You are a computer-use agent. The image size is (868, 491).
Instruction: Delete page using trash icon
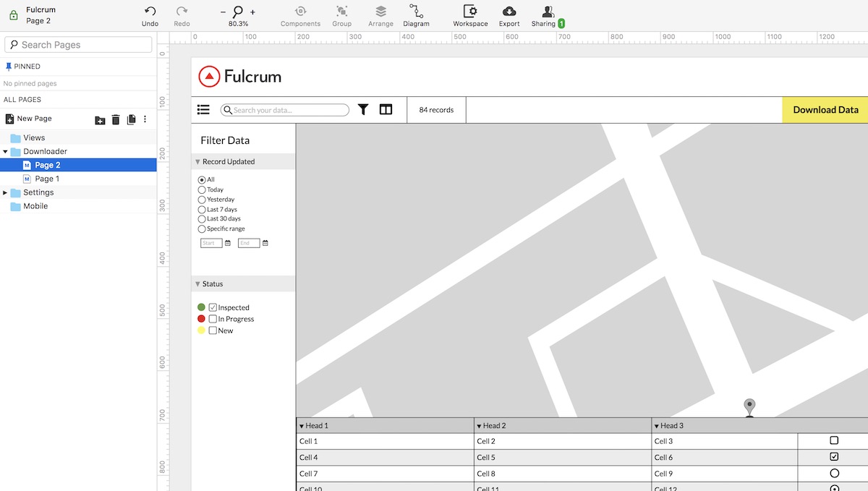tap(116, 119)
